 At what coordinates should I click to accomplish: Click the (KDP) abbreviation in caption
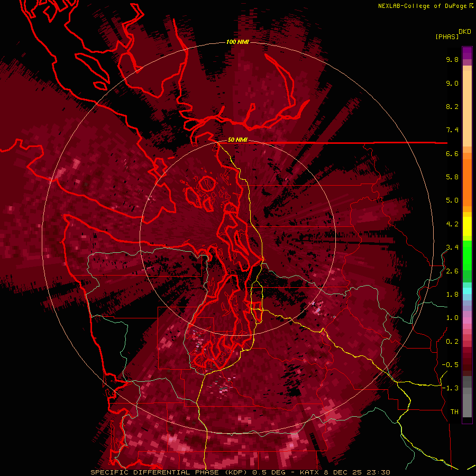(x=235, y=472)
